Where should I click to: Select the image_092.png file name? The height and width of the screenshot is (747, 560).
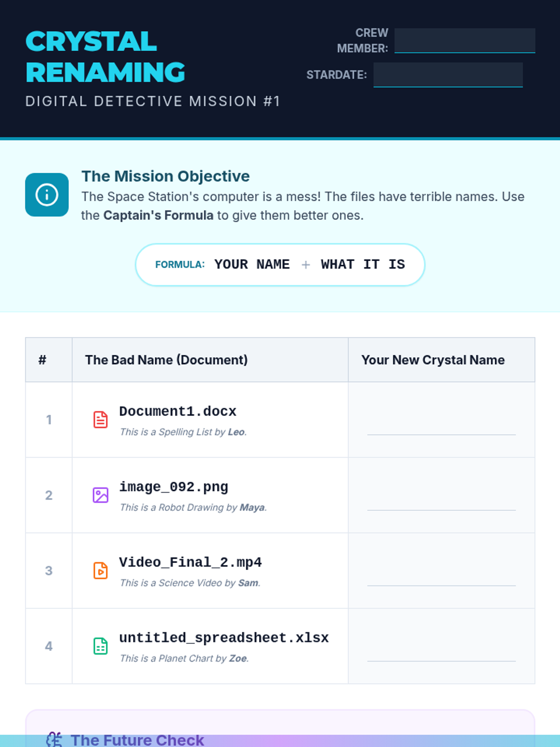[174, 487]
